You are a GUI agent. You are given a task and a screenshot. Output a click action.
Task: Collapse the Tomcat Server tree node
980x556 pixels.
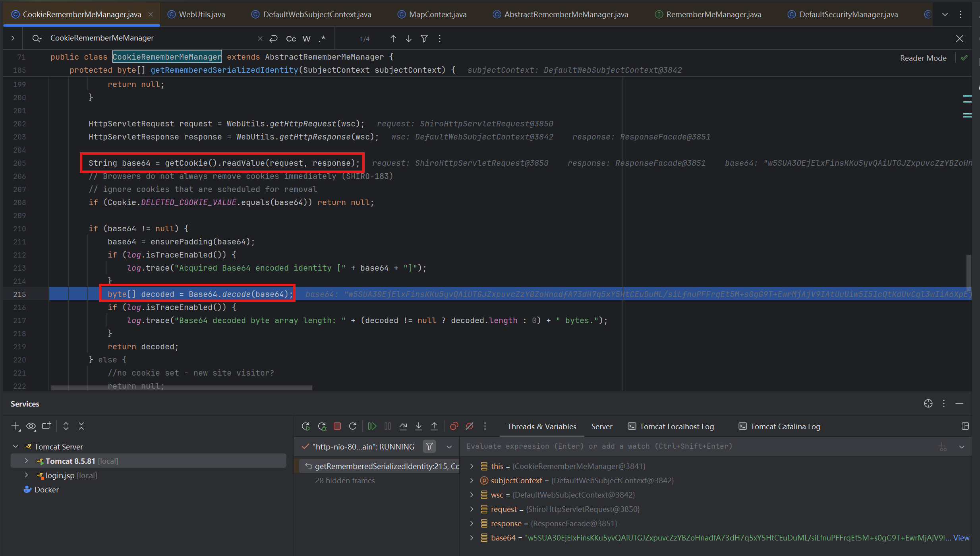(16, 447)
